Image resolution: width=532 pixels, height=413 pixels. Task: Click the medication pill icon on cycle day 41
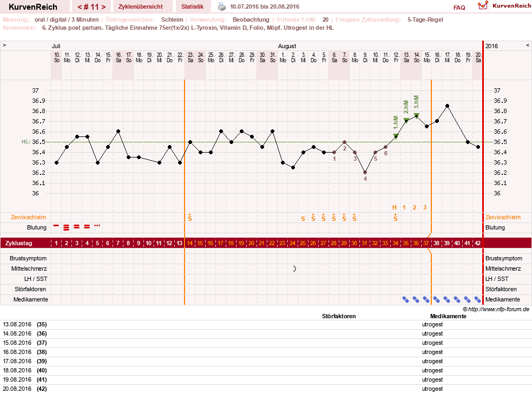pos(467,299)
